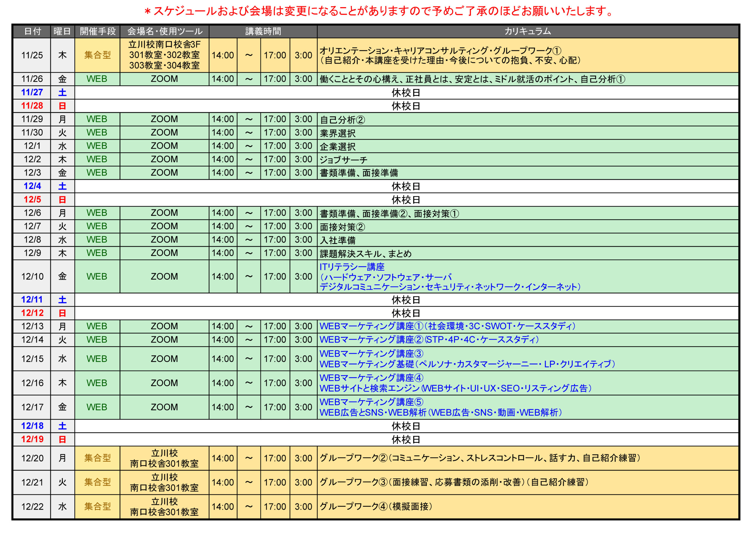Select the 講義時間 column header
This screenshot has height=544, width=756.
[x=263, y=31]
